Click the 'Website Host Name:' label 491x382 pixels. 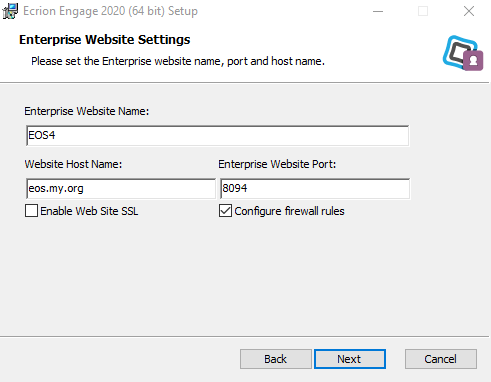click(x=73, y=164)
